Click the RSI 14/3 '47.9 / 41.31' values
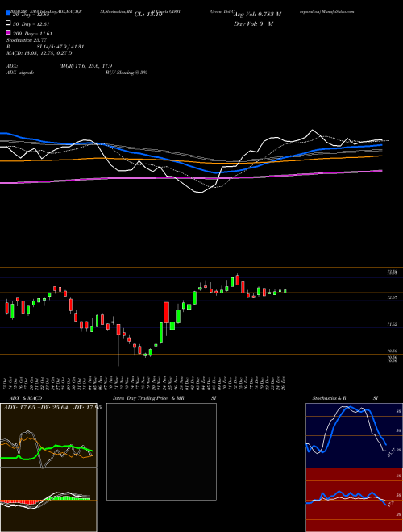The width and height of the screenshot is (403, 532). (70, 47)
